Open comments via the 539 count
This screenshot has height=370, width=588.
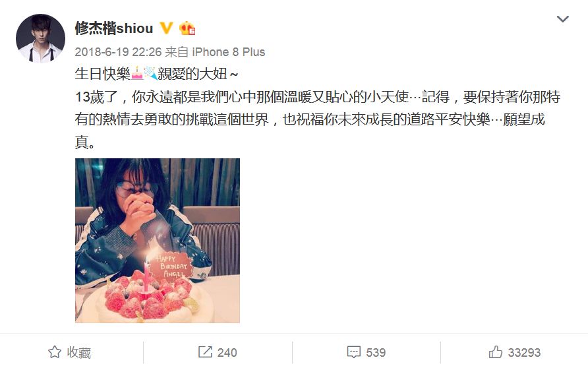[376, 352]
